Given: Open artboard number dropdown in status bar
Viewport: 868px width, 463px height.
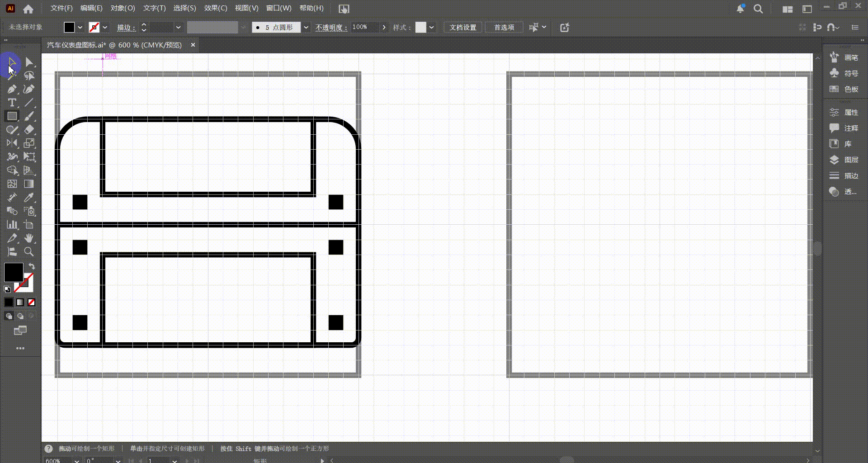Looking at the screenshot, I should [x=175, y=460].
